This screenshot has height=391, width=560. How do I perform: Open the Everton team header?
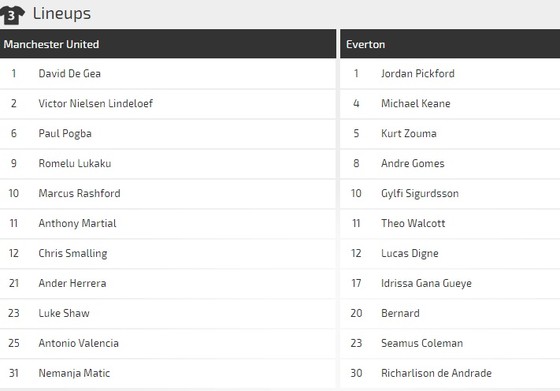coord(450,44)
